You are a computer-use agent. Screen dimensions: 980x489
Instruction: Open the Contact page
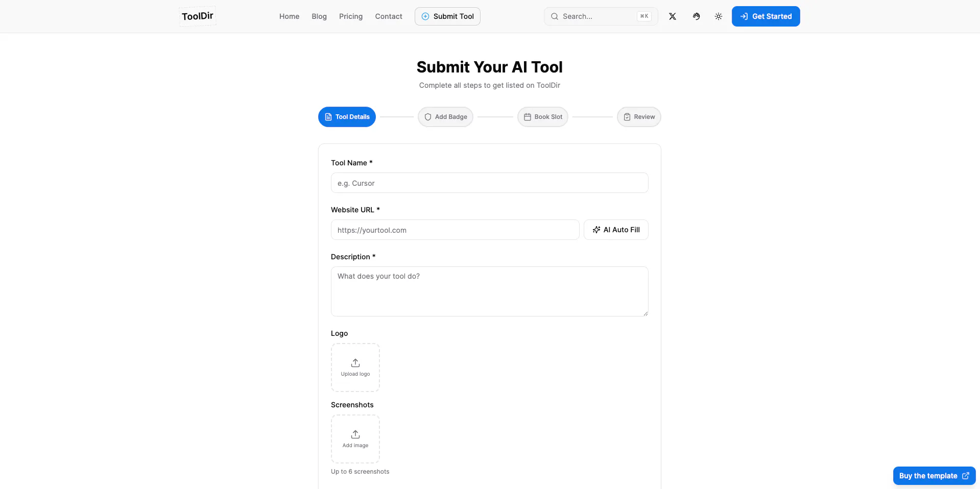[x=389, y=16]
